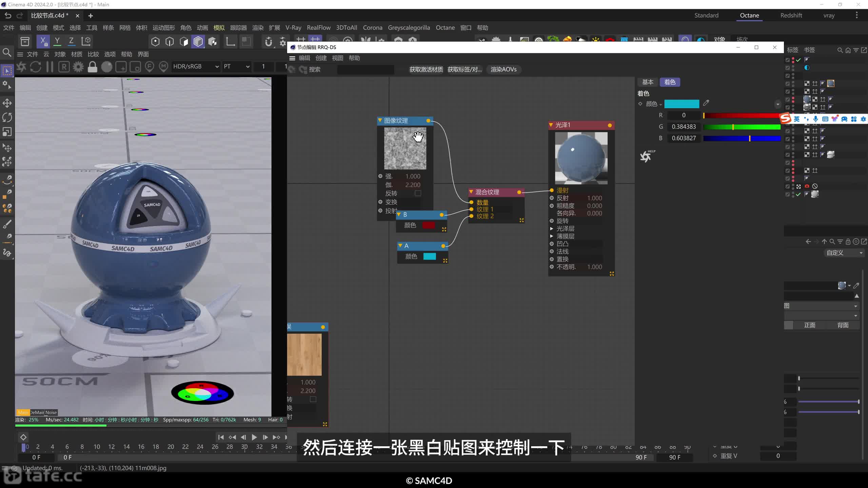The height and width of the screenshot is (488, 868).
Task: Toggle the 反转 checkbox in 图像纹理 node
Action: (x=418, y=193)
